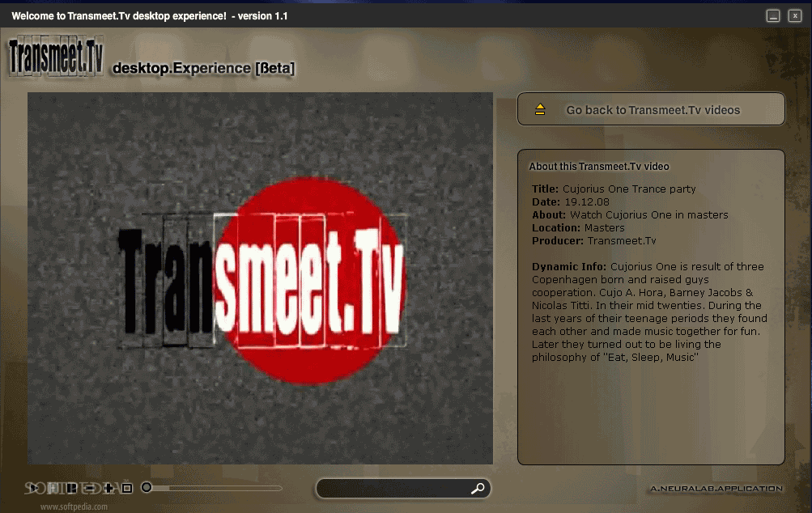Click 'Watch Cujorius One in masters' text
Viewport: 812px width, 513px height.
tap(649, 214)
